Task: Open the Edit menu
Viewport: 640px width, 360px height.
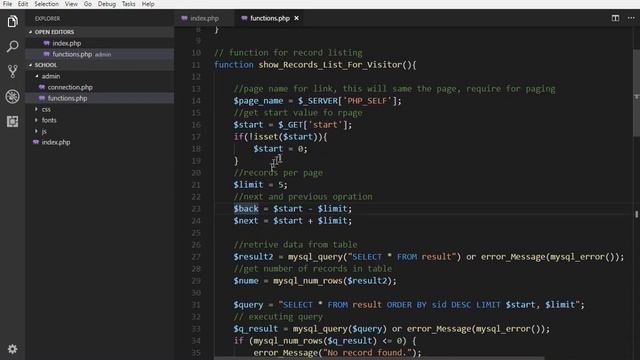Action: pos(23,4)
